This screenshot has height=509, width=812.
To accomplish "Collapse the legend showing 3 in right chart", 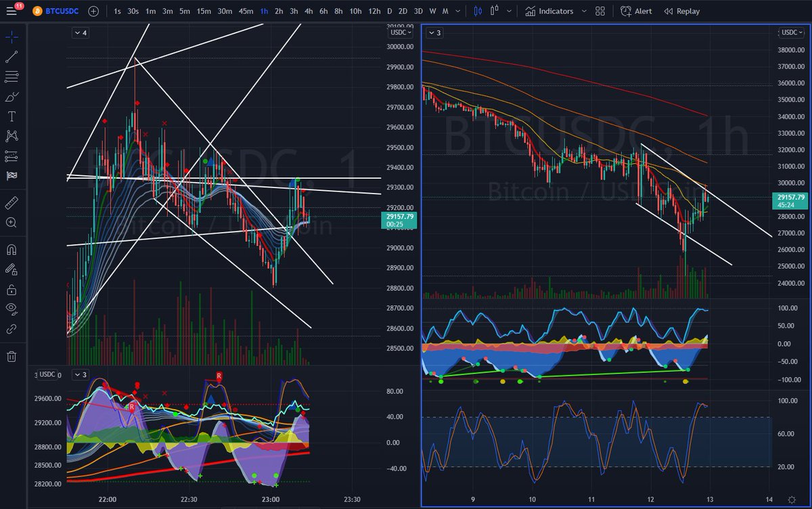I will point(433,32).
